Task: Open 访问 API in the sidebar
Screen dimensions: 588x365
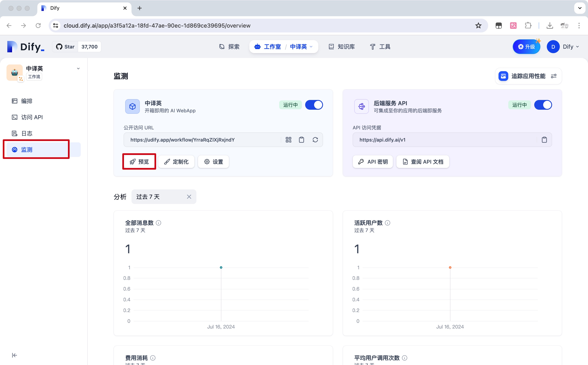Action: (43, 117)
